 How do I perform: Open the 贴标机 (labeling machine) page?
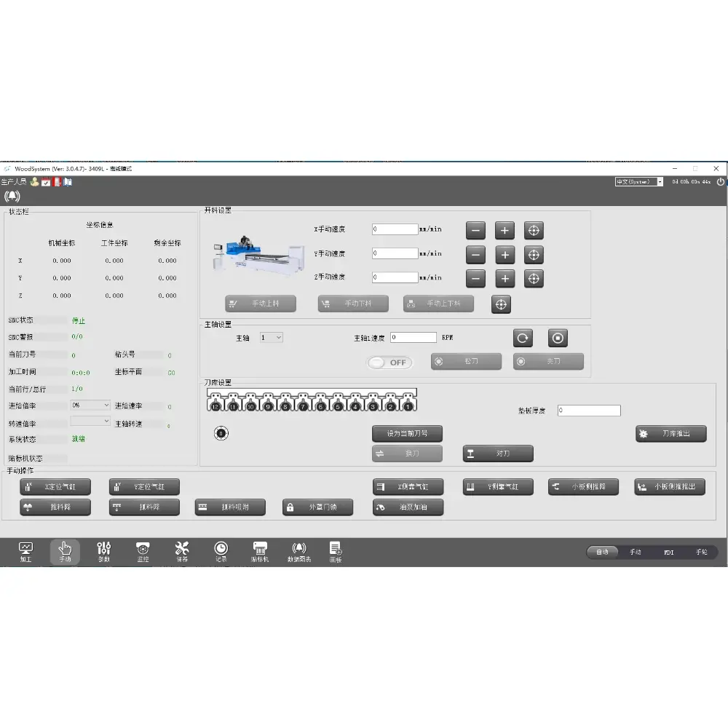[x=260, y=552]
